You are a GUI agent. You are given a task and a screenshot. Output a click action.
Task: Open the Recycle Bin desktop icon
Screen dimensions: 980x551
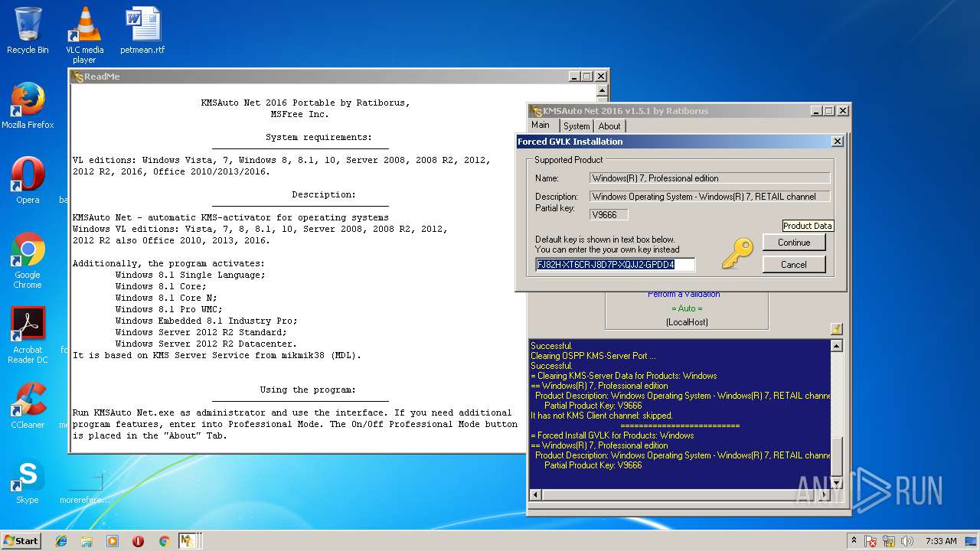coord(28,31)
